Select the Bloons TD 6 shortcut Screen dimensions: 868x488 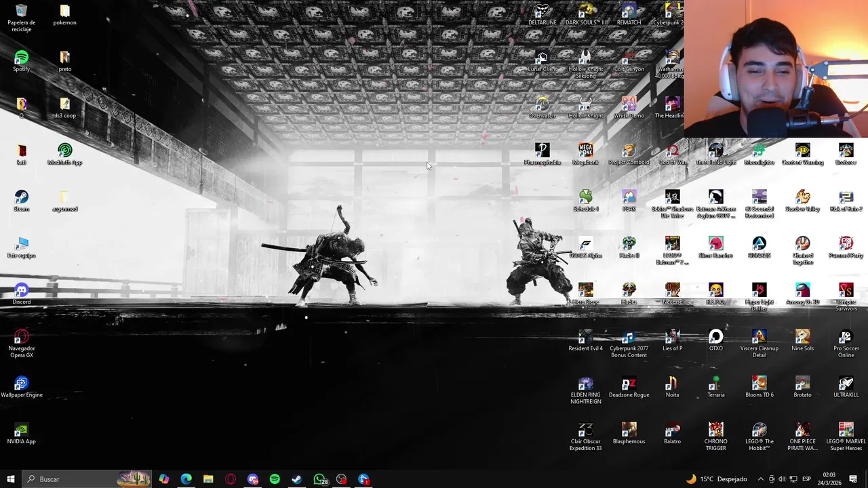(759, 387)
